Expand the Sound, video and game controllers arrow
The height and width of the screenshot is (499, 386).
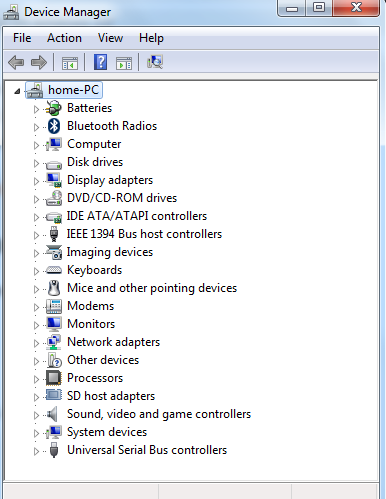pos(36,415)
